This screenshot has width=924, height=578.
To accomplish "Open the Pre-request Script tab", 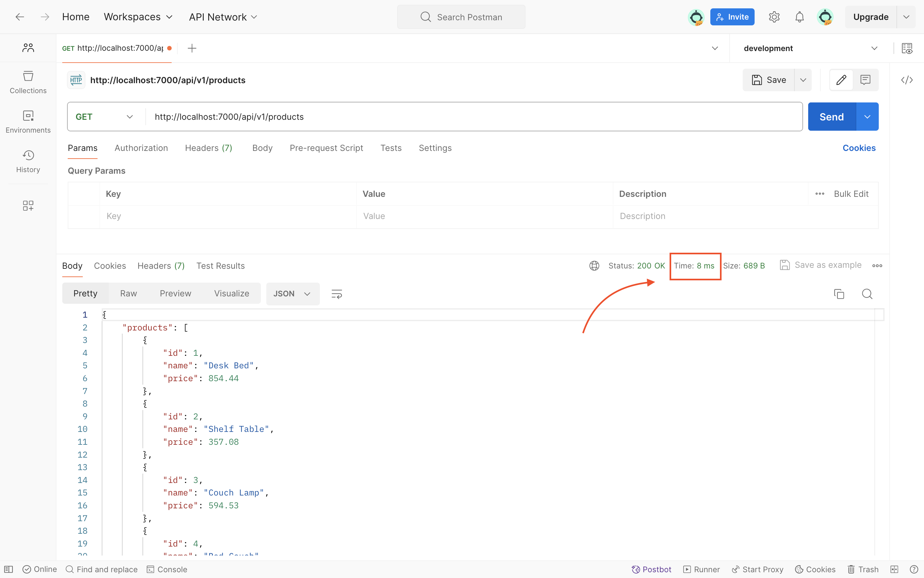I will (x=327, y=148).
